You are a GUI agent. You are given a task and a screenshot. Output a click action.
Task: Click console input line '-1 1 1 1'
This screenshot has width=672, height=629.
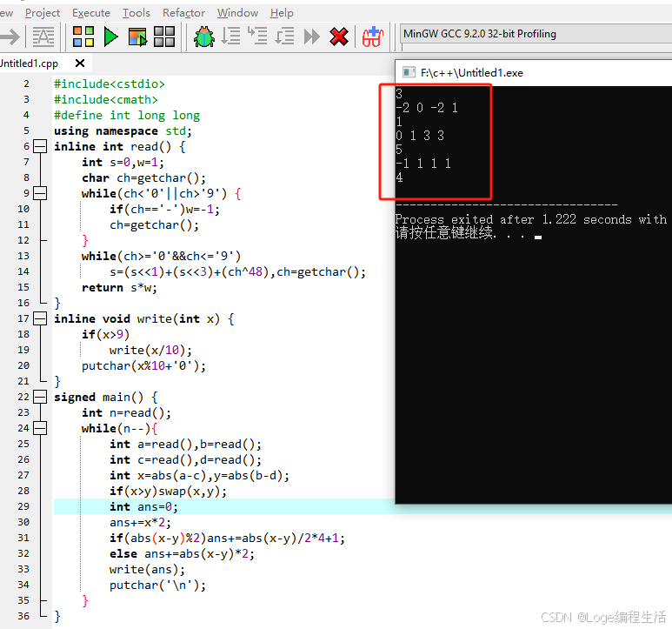423,164
